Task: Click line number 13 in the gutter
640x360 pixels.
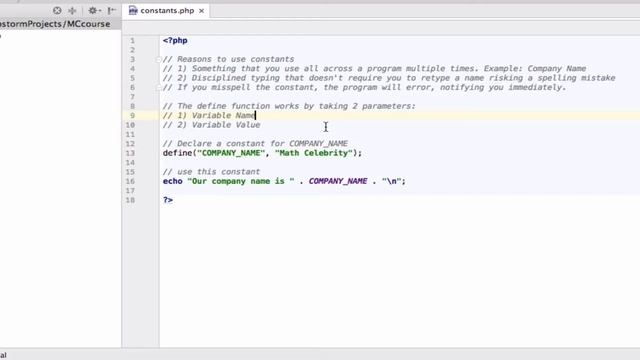Action: tap(130, 153)
